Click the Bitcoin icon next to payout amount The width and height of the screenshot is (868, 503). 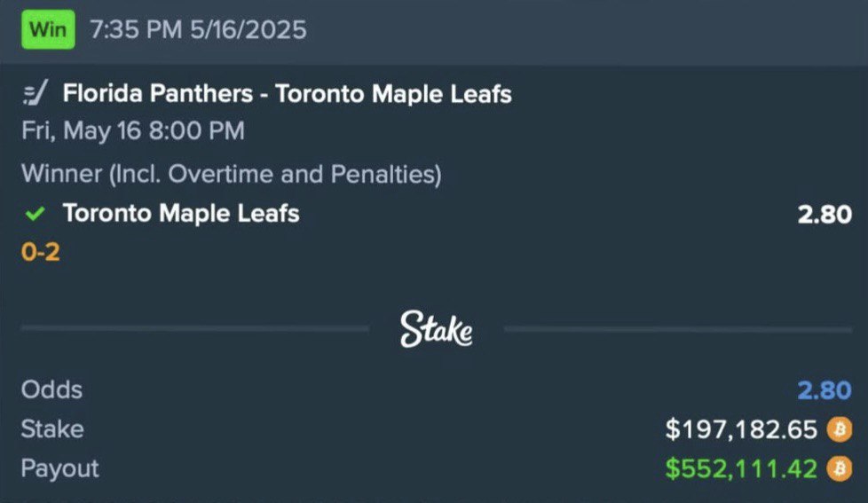[840, 468]
